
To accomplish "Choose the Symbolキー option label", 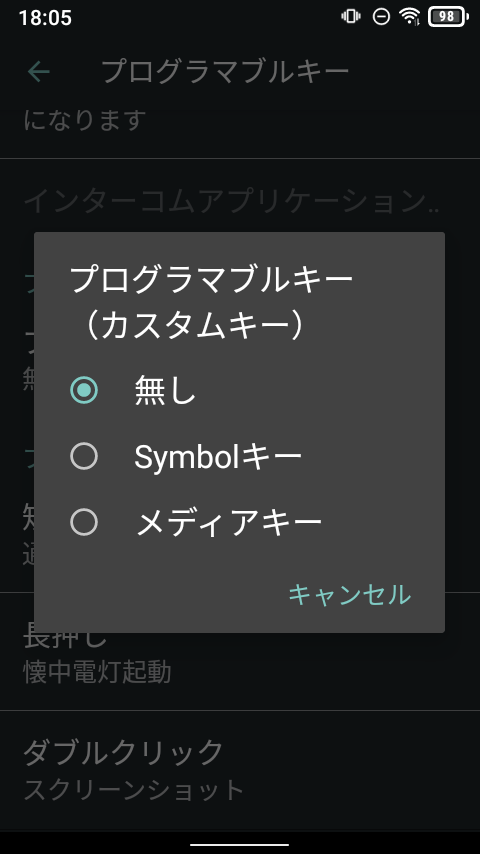I will pos(218,456).
